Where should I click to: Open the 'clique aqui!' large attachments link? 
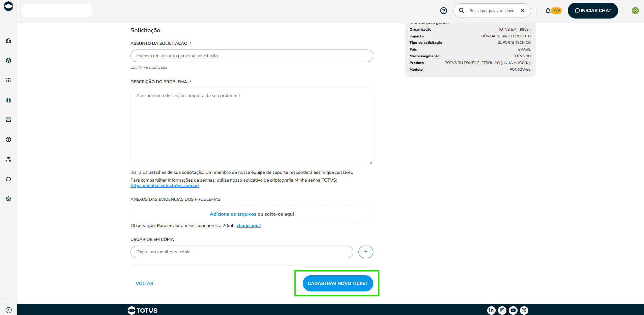[x=248, y=226]
